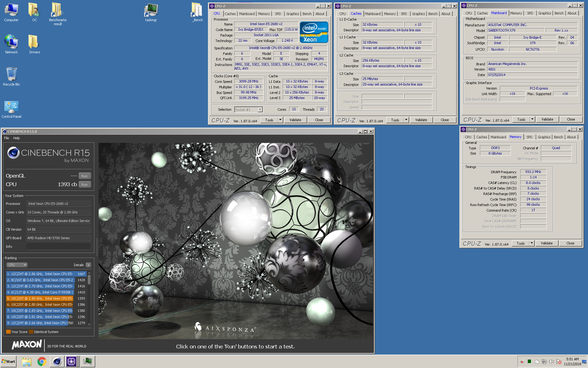
Task: Click the green tray icon
Action: [x=529, y=362]
